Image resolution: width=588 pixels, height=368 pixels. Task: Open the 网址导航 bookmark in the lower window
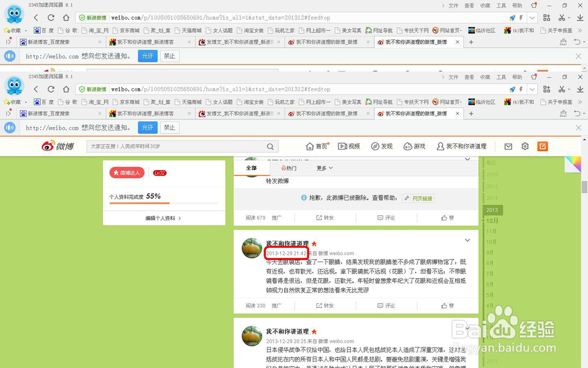pyautogui.click(x=379, y=102)
